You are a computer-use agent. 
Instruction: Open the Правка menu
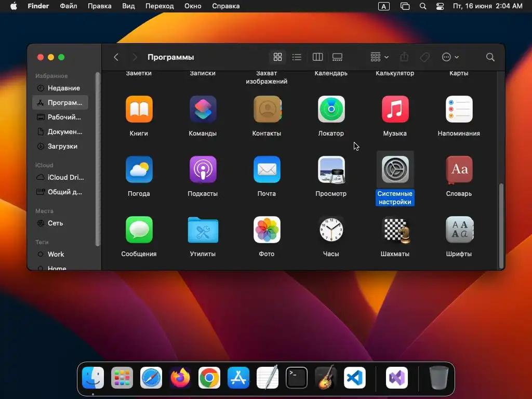(x=99, y=6)
